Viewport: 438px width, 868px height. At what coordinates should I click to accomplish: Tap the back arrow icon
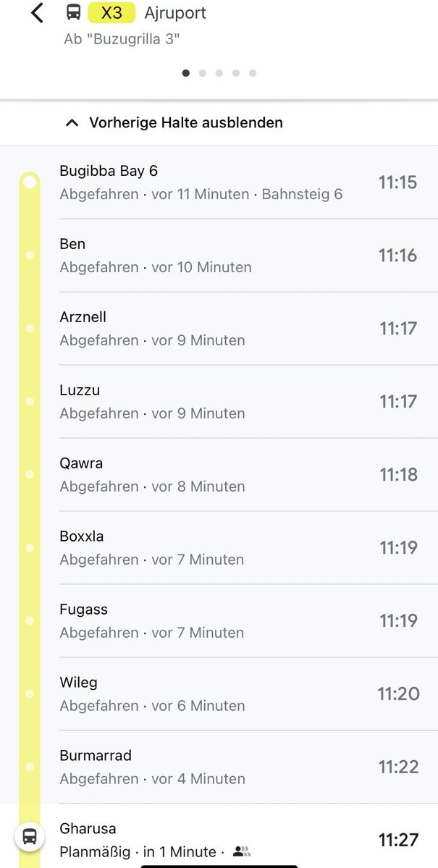38,13
